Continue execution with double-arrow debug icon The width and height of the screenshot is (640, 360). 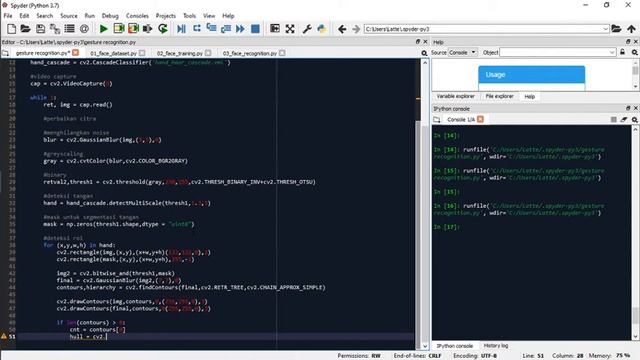pos(240,29)
